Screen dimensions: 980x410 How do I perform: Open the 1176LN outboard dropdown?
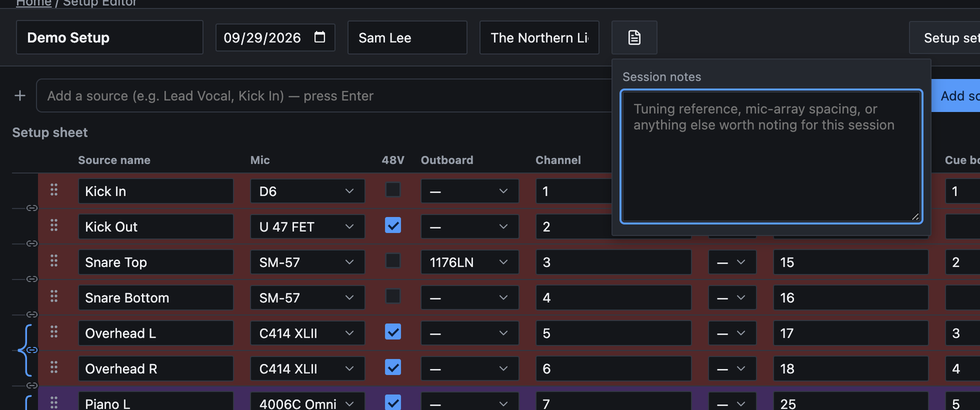pos(470,262)
